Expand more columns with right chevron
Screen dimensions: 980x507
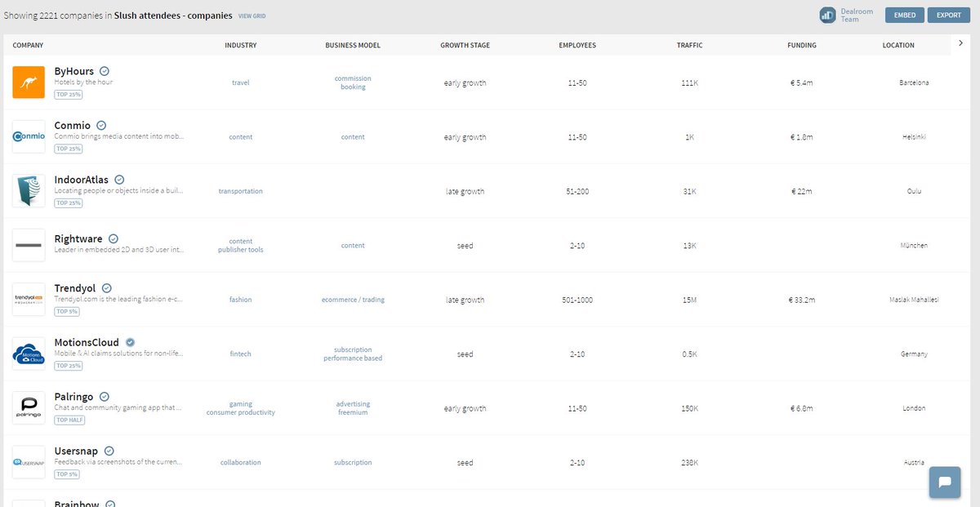click(960, 43)
